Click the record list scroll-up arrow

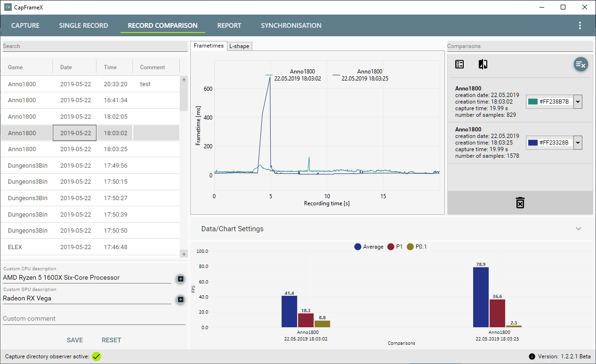(x=184, y=80)
